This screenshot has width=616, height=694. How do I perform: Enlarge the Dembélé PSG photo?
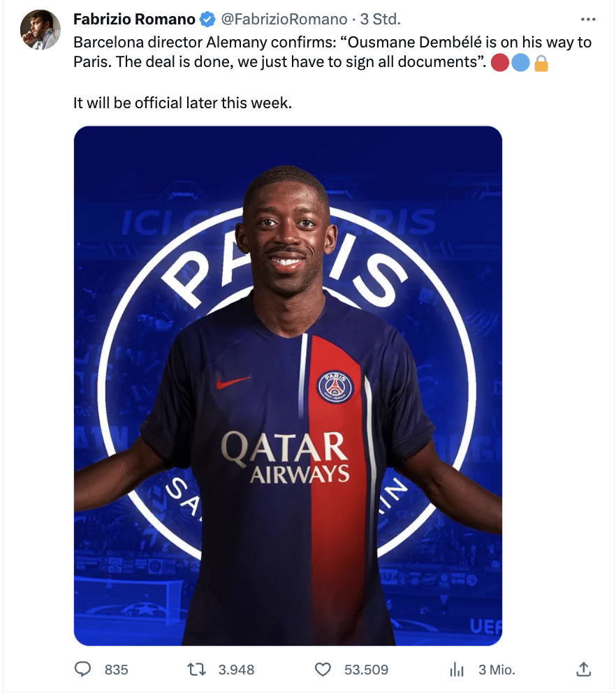(x=288, y=385)
